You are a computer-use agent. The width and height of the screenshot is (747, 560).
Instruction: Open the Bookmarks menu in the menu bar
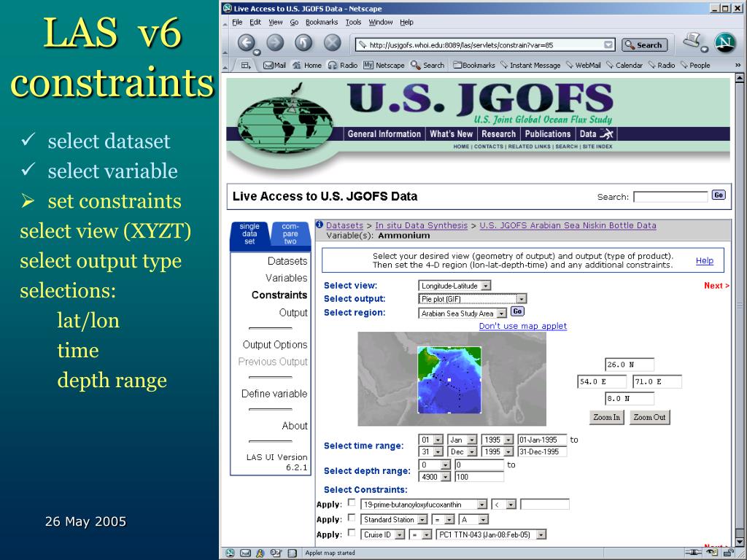tap(322, 23)
